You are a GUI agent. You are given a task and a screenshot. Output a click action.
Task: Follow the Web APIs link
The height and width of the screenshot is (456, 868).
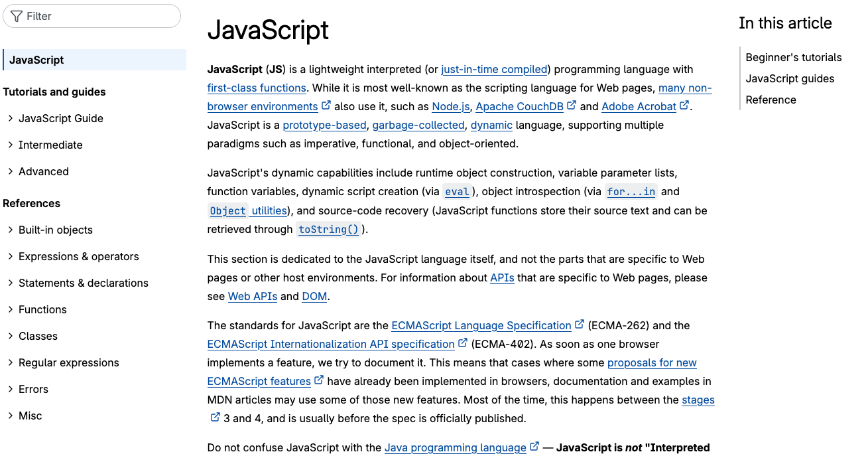253,296
